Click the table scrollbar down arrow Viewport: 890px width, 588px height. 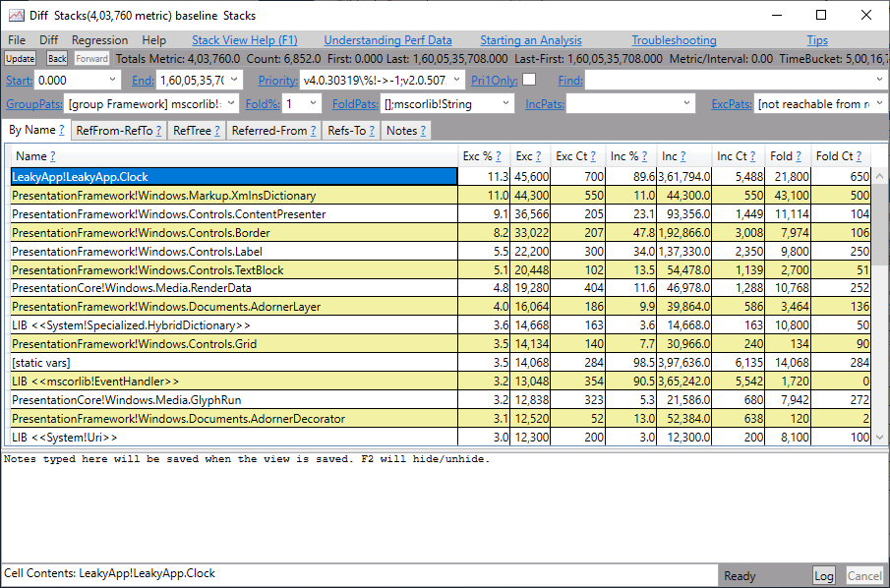pyautogui.click(x=880, y=437)
